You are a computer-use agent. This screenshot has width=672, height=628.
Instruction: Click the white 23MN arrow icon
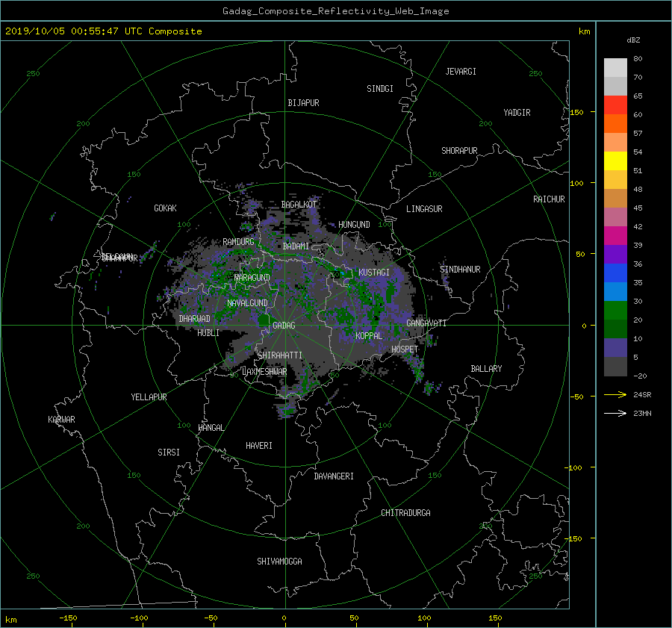coord(615,414)
